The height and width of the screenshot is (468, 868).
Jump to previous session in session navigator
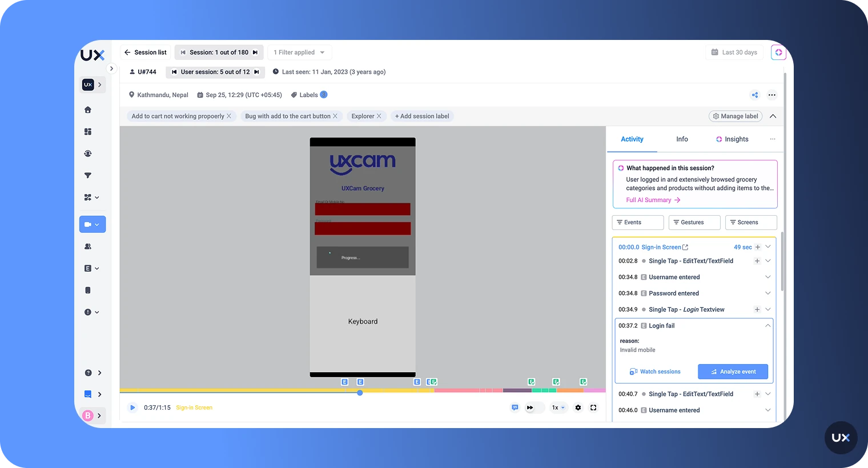pyautogui.click(x=183, y=53)
